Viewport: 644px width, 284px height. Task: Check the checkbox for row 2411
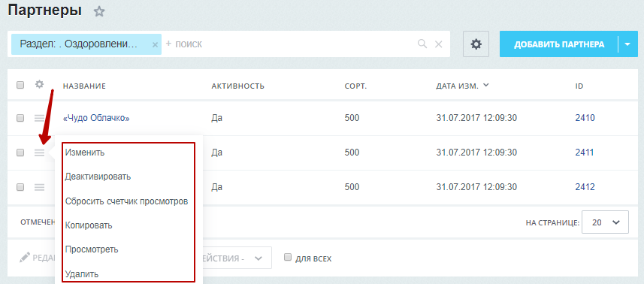click(20, 153)
